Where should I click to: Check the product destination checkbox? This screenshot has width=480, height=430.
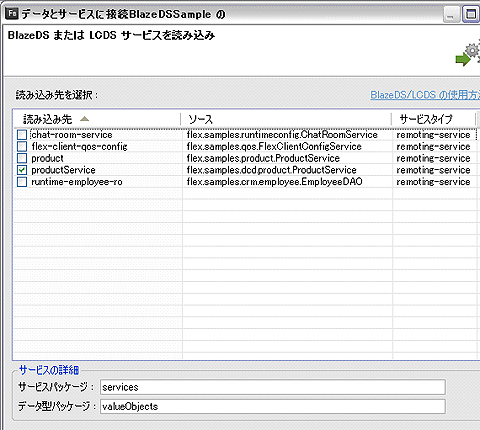[22, 158]
